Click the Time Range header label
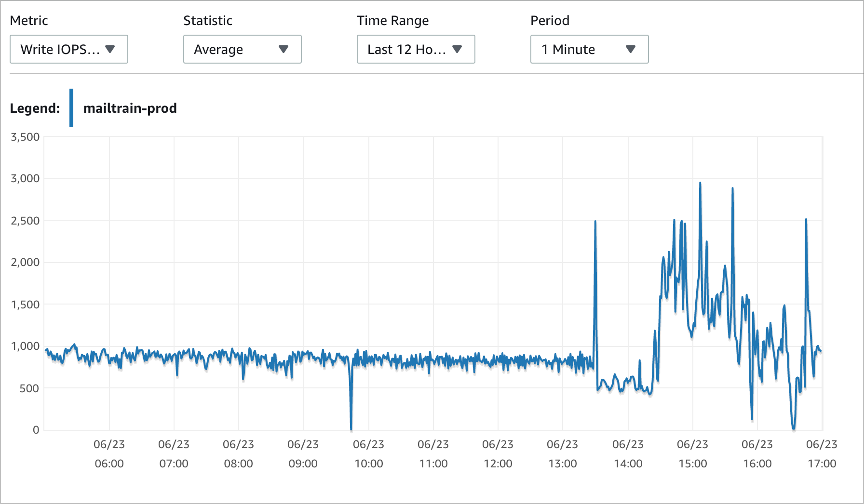The image size is (864, 504). click(392, 20)
